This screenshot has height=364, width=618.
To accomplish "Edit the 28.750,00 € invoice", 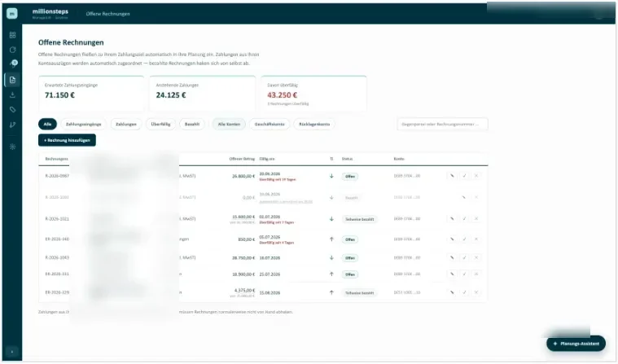I will (452, 258).
